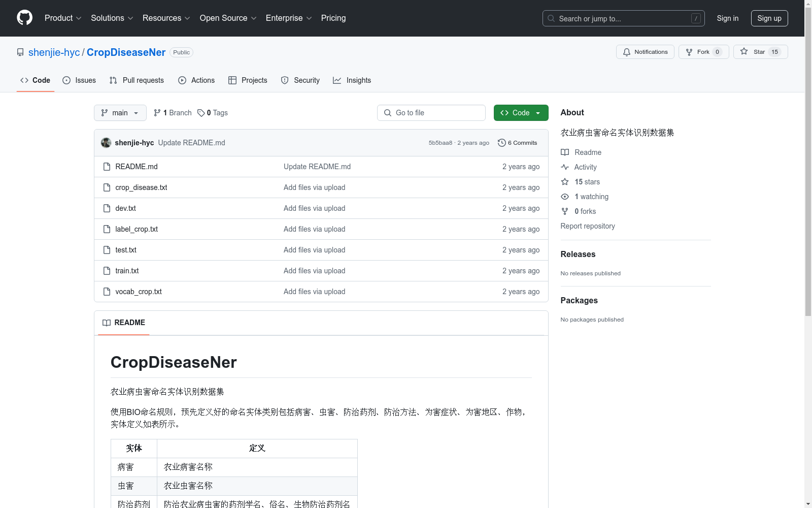Click file icon next to train.txt
This screenshot has height=508, width=812.
pos(107,271)
